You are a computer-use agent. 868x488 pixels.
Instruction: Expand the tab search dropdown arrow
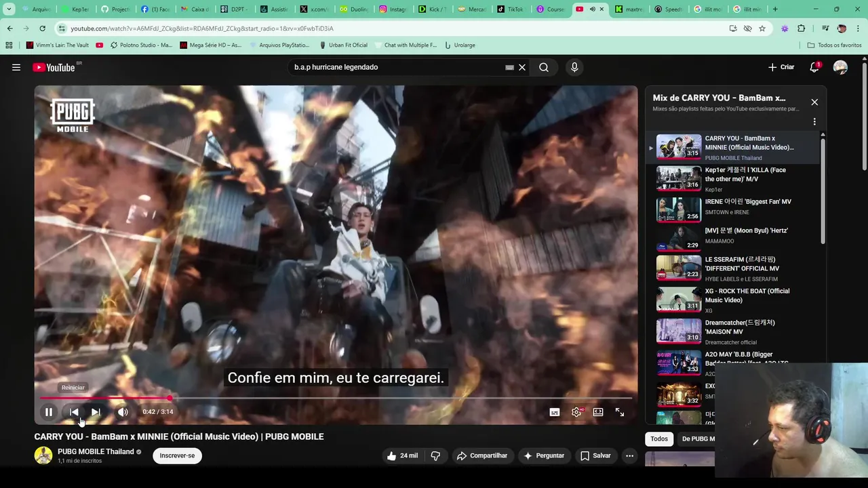click(x=9, y=9)
